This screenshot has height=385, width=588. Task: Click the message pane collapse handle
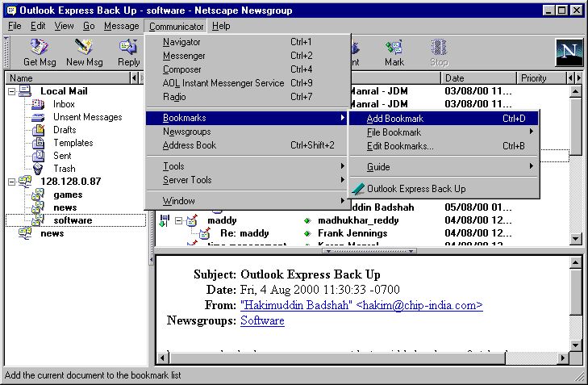(369, 251)
